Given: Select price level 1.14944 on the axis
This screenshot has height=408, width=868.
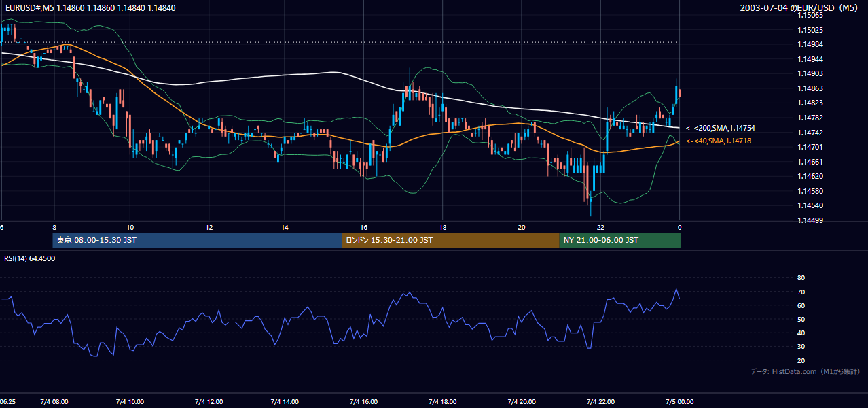Looking at the screenshot, I should pyautogui.click(x=810, y=59).
